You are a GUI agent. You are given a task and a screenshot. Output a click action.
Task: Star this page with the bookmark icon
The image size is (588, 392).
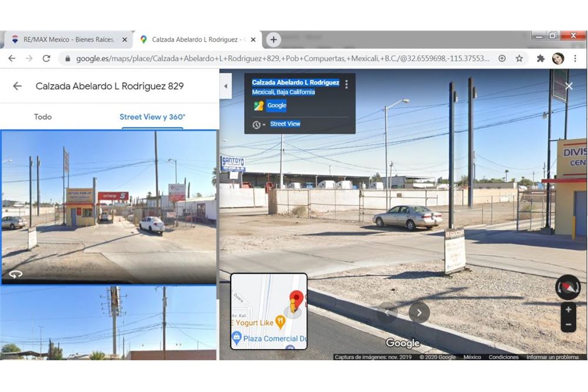[520, 59]
